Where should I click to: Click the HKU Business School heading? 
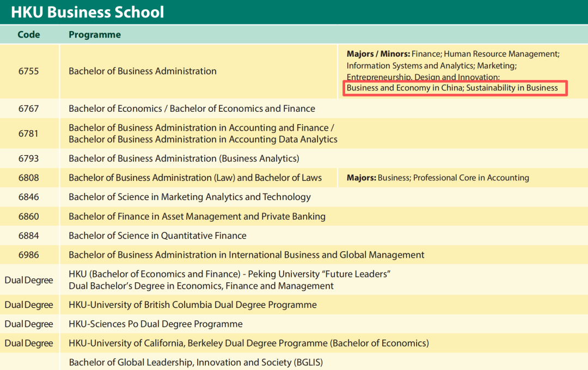pyautogui.click(x=87, y=12)
